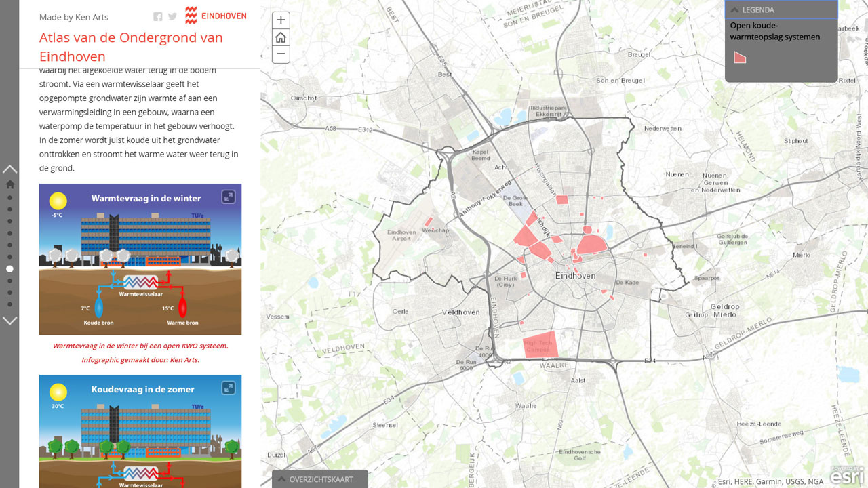Zoom in on the map

[x=281, y=20]
